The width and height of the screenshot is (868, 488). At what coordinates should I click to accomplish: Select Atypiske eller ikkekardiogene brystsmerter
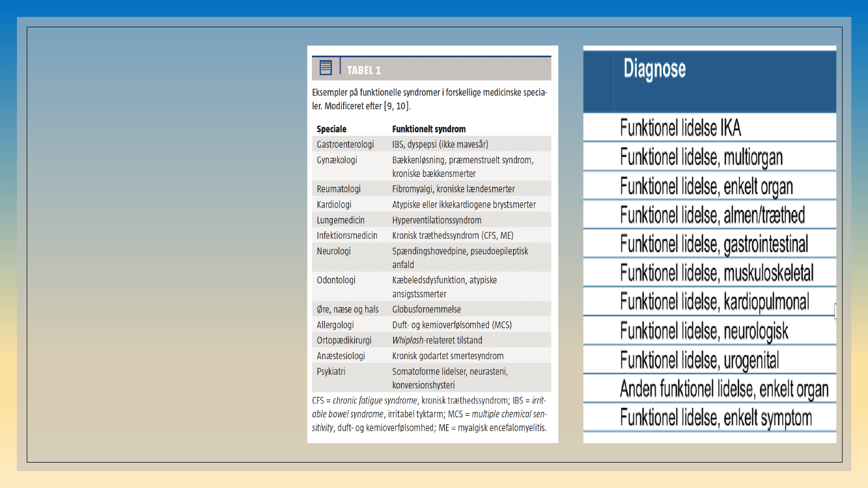(x=464, y=204)
